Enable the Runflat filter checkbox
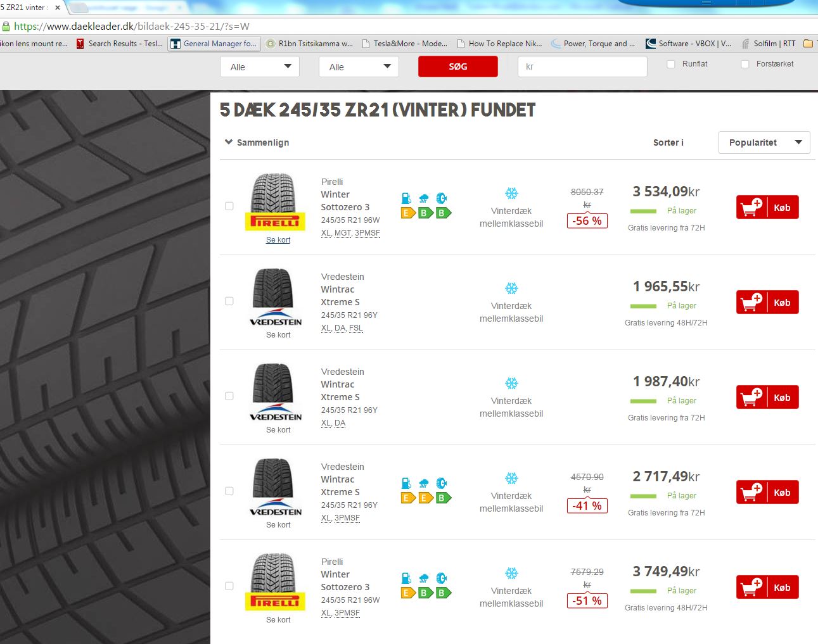Image resolution: width=818 pixels, height=644 pixels. [x=671, y=64]
